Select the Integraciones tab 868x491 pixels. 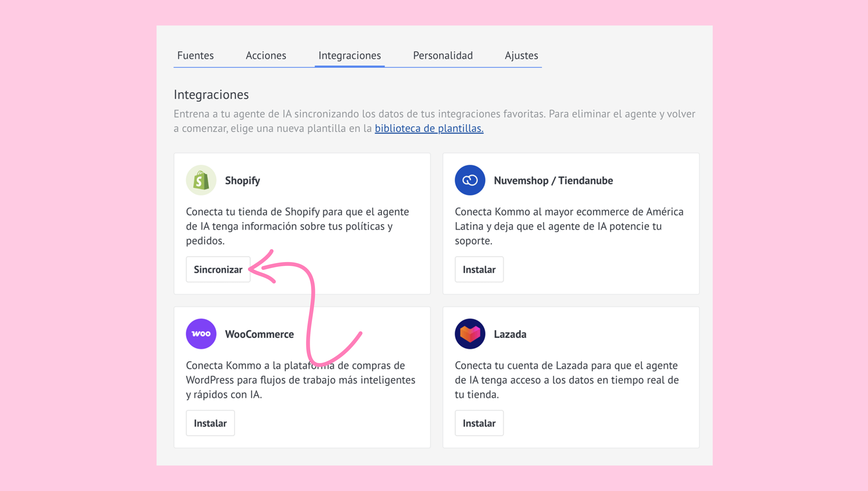point(349,55)
